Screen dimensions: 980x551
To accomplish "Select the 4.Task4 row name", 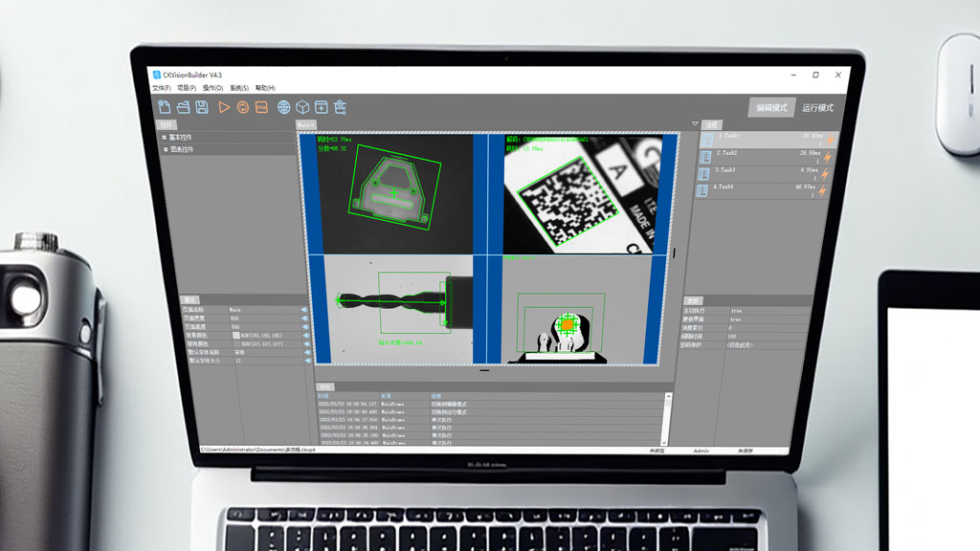I will tap(723, 187).
